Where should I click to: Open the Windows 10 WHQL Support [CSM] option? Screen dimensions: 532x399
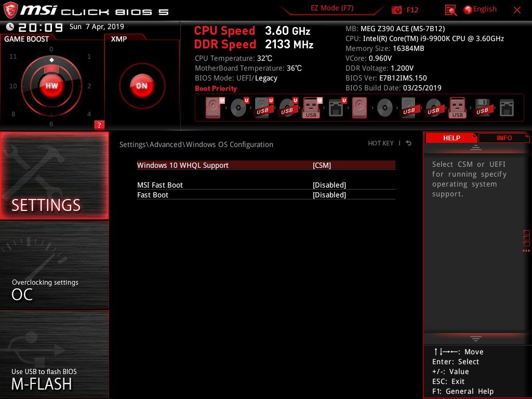point(266,165)
